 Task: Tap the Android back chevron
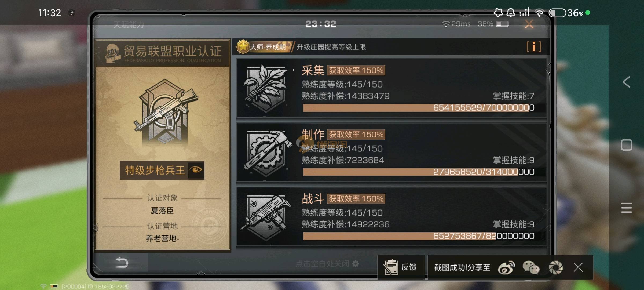point(627,82)
